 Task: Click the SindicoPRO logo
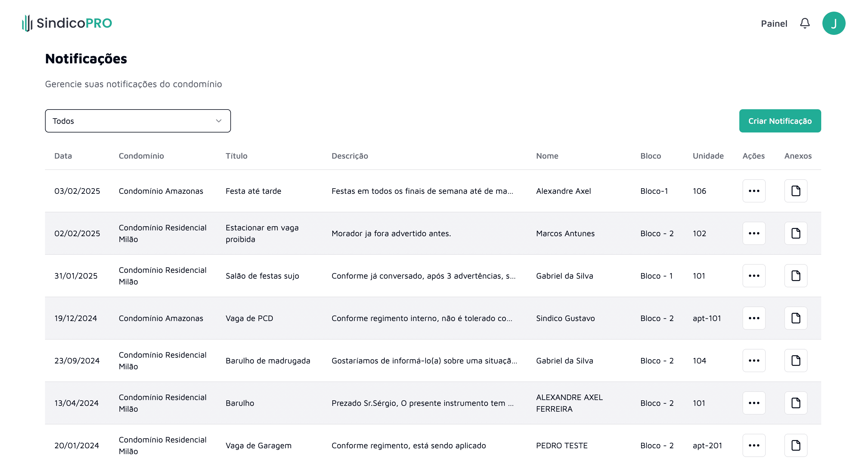pyautogui.click(x=67, y=23)
